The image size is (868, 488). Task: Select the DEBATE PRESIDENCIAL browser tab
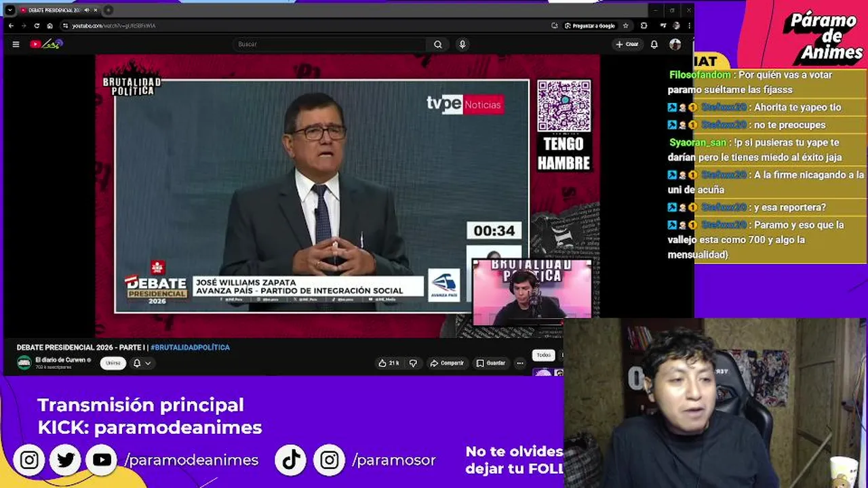pyautogui.click(x=58, y=10)
